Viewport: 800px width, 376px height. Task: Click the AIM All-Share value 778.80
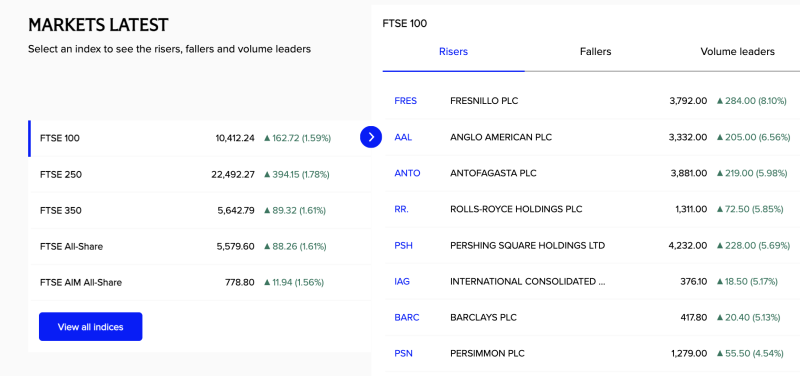tap(240, 282)
